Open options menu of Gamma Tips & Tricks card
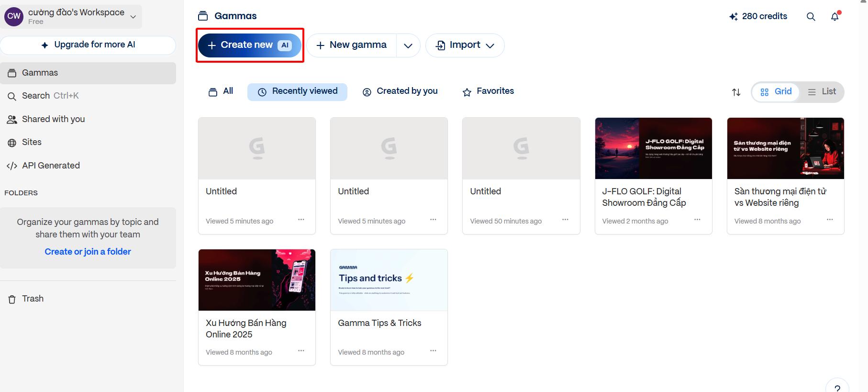Viewport: 868px width, 392px height. point(433,351)
